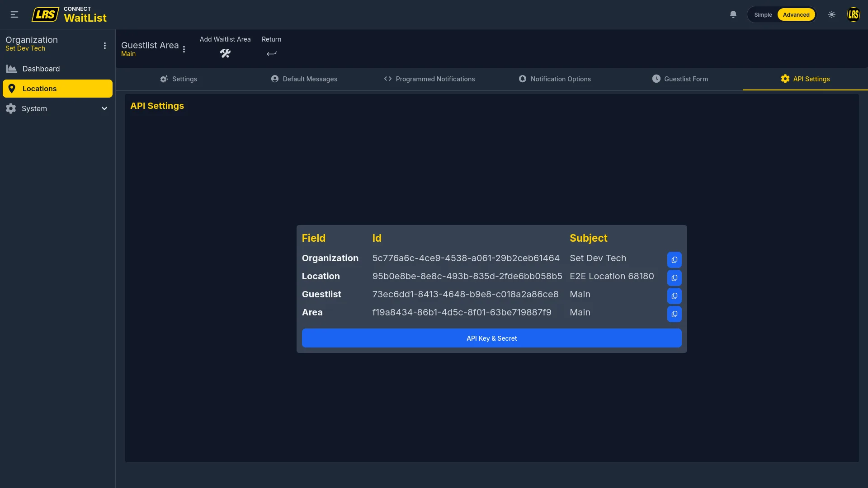Click the Dashboard chart icon
Image resolution: width=868 pixels, height=488 pixels.
[12, 69]
